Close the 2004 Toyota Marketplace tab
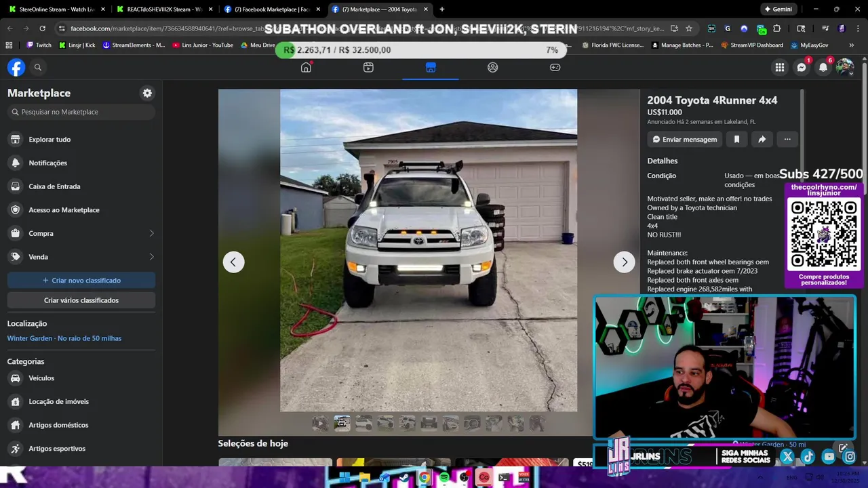The height and width of the screenshot is (488, 868). [x=426, y=9]
